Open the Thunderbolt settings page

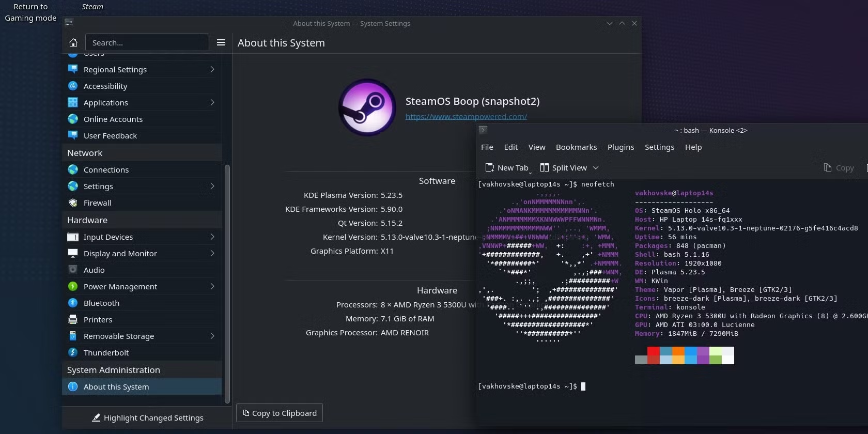(x=106, y=353)
